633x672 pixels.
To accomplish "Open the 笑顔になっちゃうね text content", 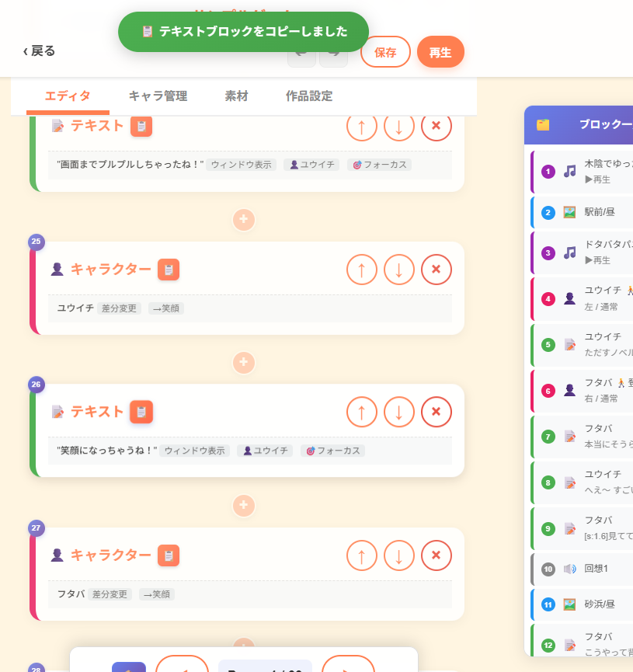I will [x=107, y=451].
